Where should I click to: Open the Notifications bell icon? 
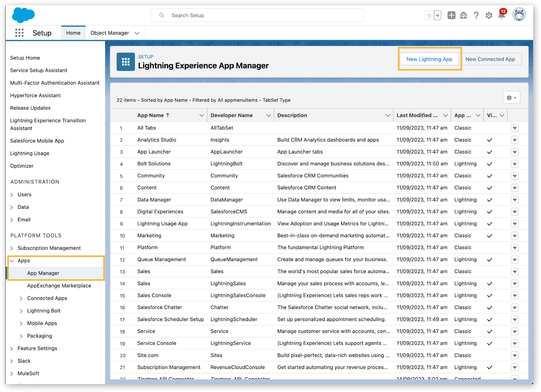(x=502, y=15)
